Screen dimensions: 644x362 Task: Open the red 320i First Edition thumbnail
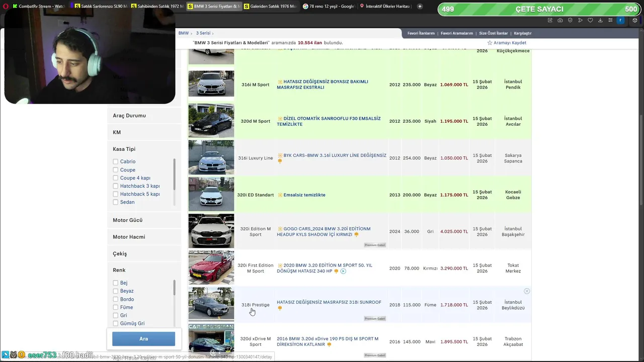[x=211, y=267]
